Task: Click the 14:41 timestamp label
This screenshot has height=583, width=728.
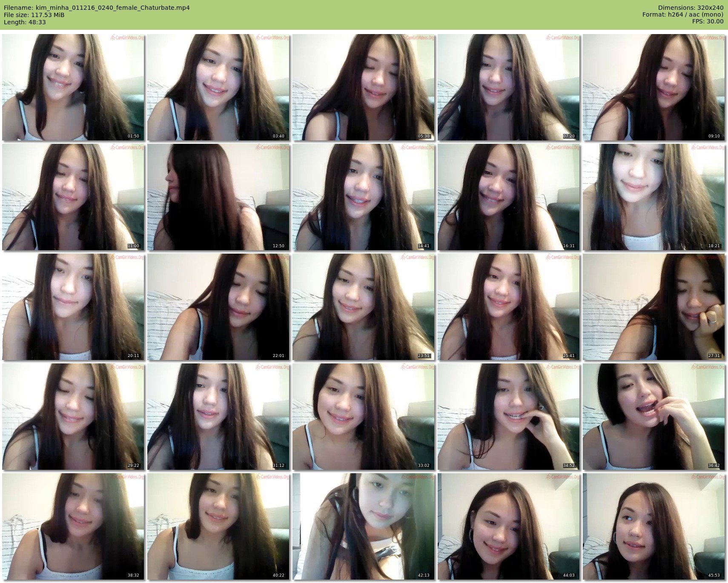Action: [x=424, y=246]
